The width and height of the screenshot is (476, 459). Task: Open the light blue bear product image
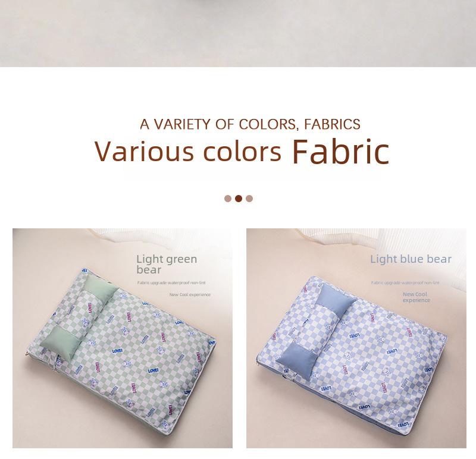click(356, 338)
